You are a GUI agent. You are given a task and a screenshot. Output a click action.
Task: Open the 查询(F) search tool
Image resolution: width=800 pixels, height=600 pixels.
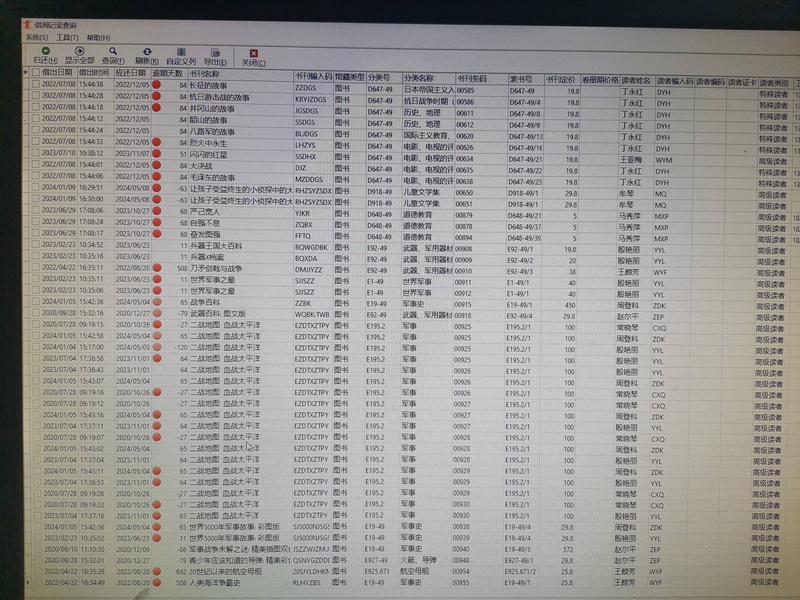point(113,56)
